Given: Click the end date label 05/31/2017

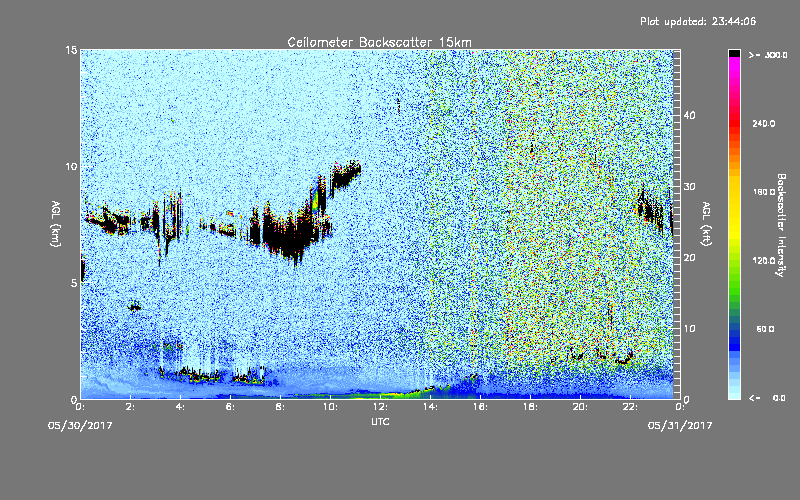Looking at the screenshot, I should (680, 426).
